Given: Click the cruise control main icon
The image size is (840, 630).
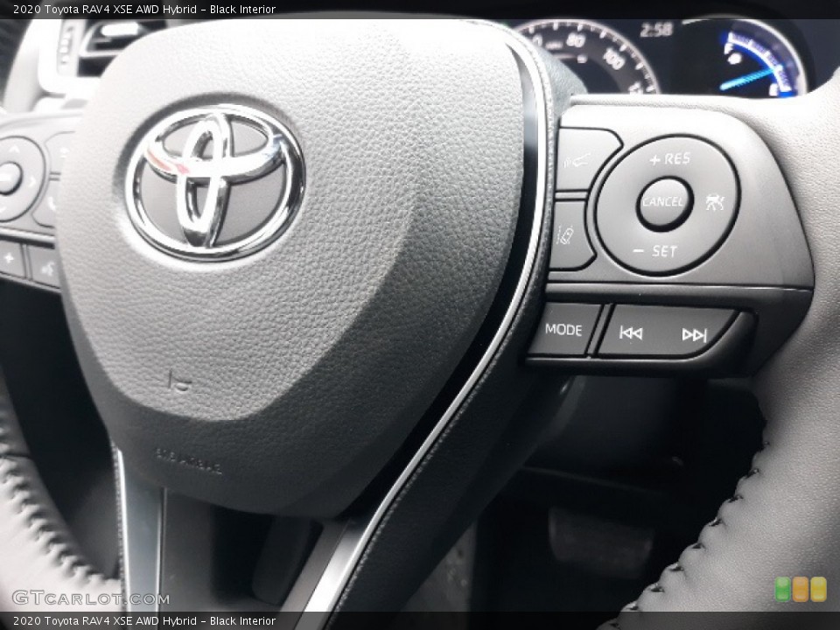Looking at the screenshot, I should pos(715,202).
